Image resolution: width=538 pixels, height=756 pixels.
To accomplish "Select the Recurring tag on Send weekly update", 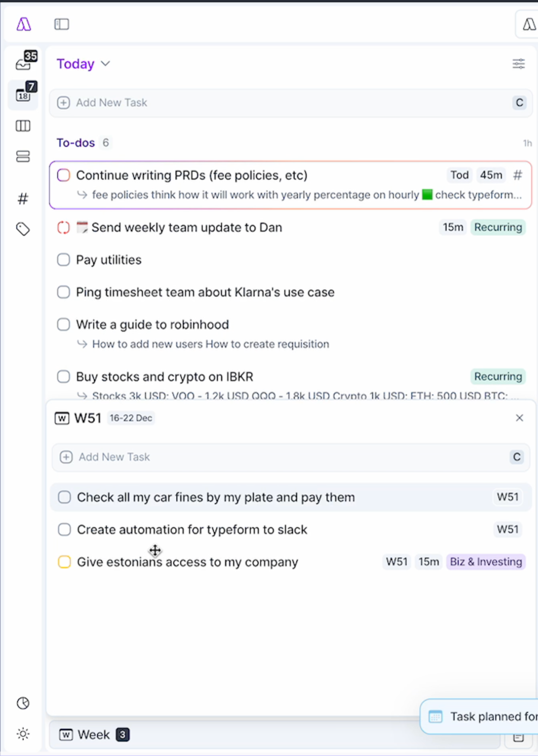I will [x=498, y=227].
